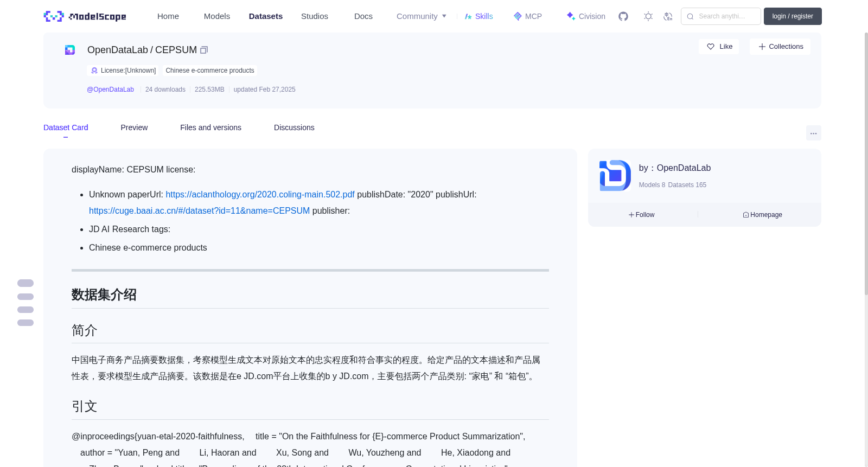868x467 pixels.
Task: Open Docs in navigation
Action: [x=363, y=16]
